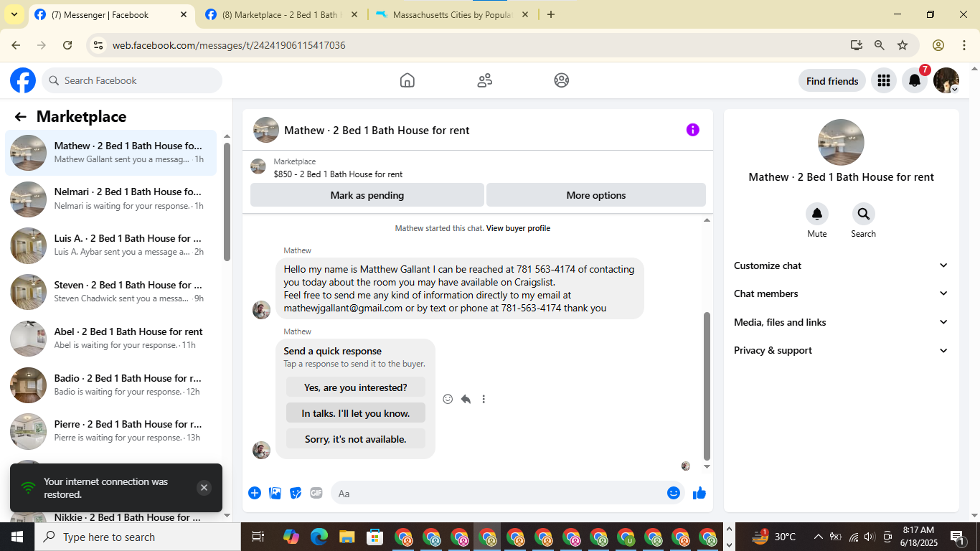
Task: Expand the Privacy & support section
Action: (841, 350)
